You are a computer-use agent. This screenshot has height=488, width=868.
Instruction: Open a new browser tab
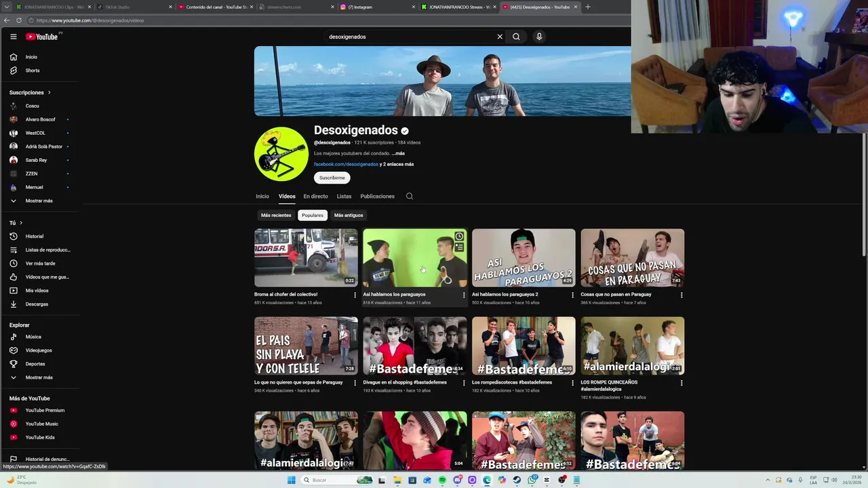click(587, 7)
